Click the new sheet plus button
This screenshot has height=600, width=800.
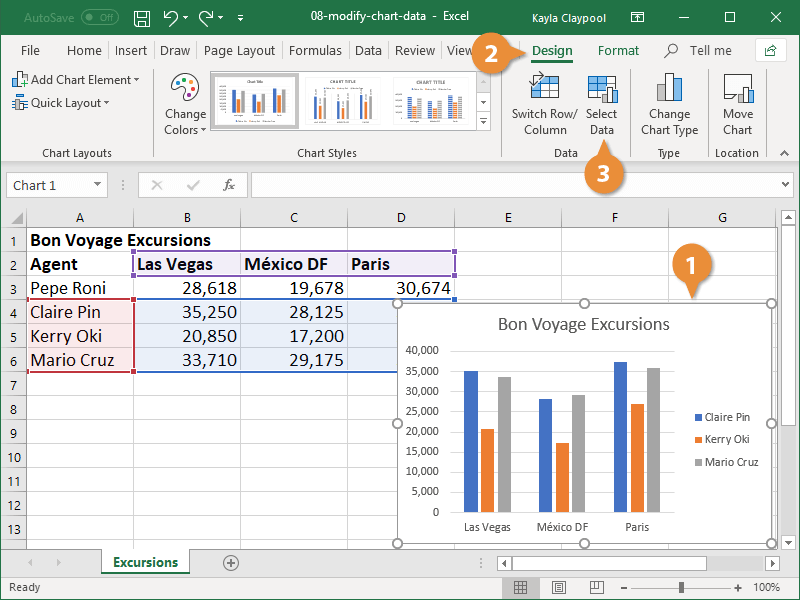coord(230,563)
